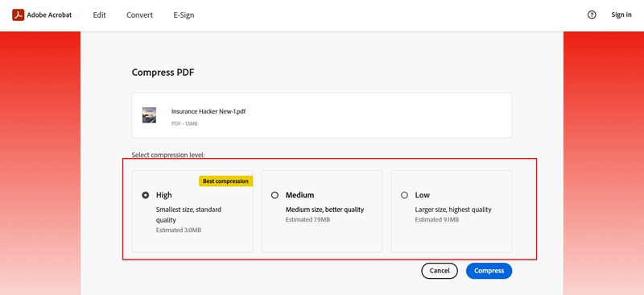This screenshot has height=295, width=644.
Task: Click the Adobe Acrobat brand text
Action: point(49,15)
